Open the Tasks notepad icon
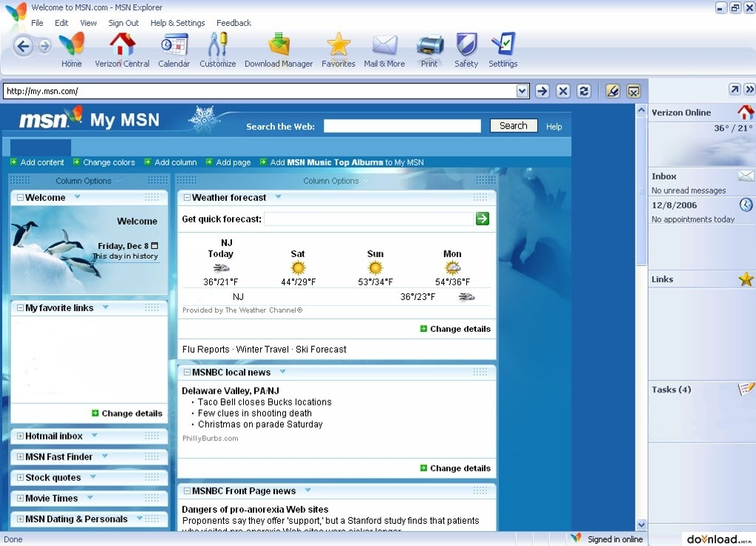This screenshot has height=546, width=756. click(746, 389)
